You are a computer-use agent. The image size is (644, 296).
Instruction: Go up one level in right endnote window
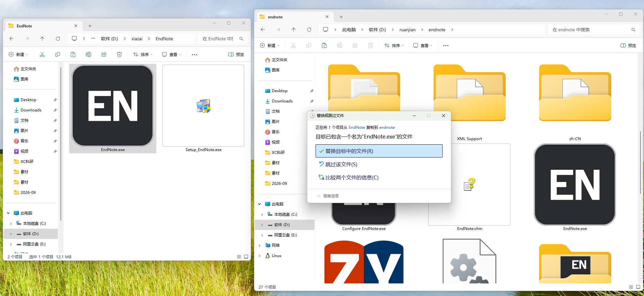294,30
